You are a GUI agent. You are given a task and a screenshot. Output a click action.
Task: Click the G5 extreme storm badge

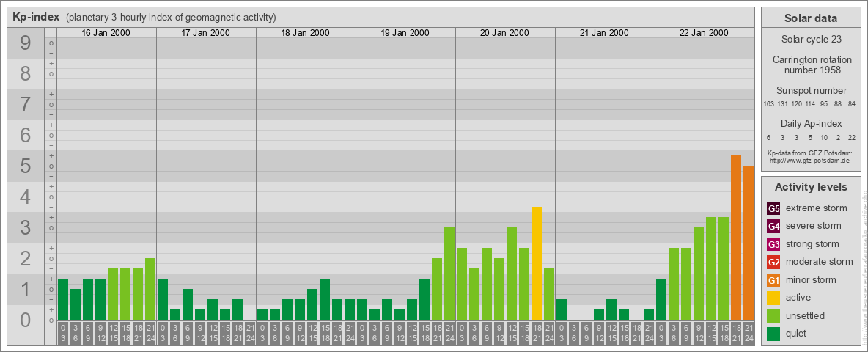click(774, 209)
